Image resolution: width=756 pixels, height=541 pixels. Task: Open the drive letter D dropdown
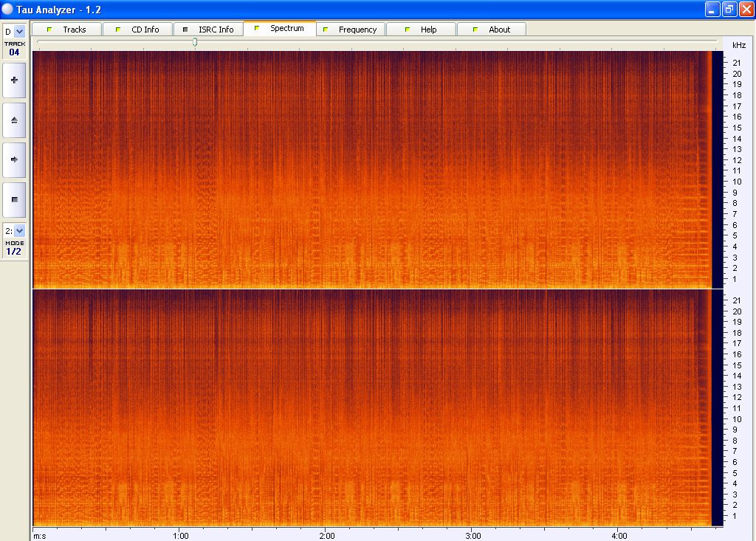point(19,31)
